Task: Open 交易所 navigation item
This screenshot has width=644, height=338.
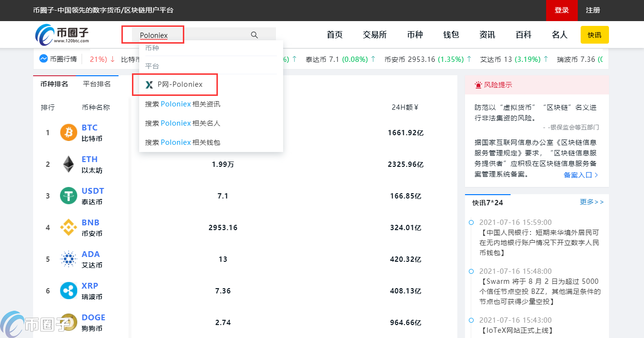Action: tap(375, 35)
